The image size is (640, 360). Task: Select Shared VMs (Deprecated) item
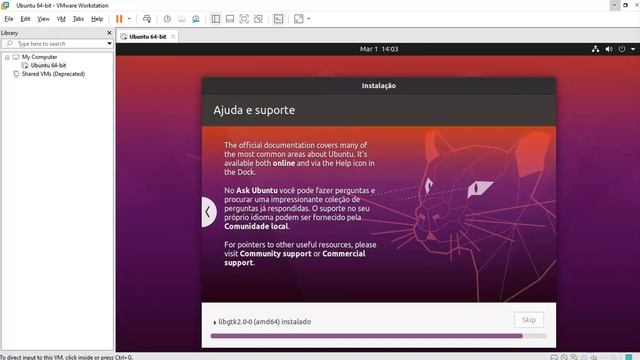53,74
